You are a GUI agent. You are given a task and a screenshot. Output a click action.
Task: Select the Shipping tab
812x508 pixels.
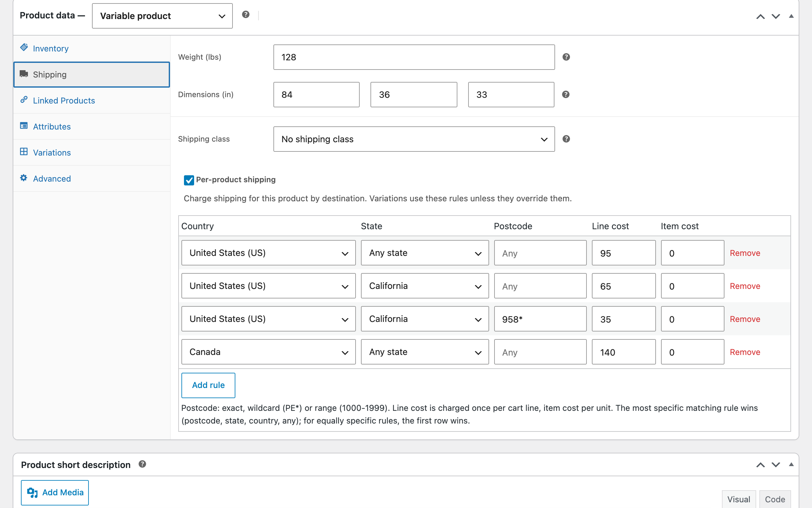click(x=92, y=74)
